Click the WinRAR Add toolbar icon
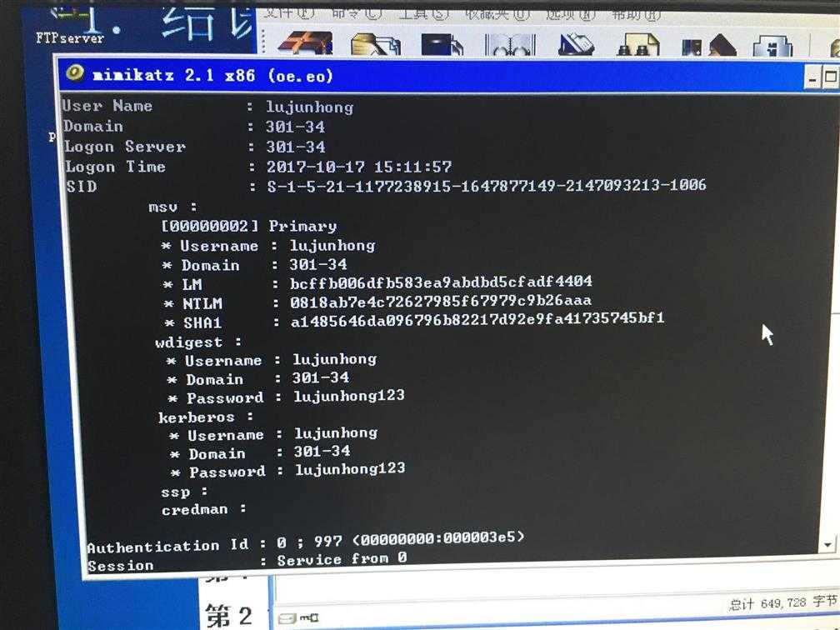Screen dimensions: 840x630 (x=306, y=44)
